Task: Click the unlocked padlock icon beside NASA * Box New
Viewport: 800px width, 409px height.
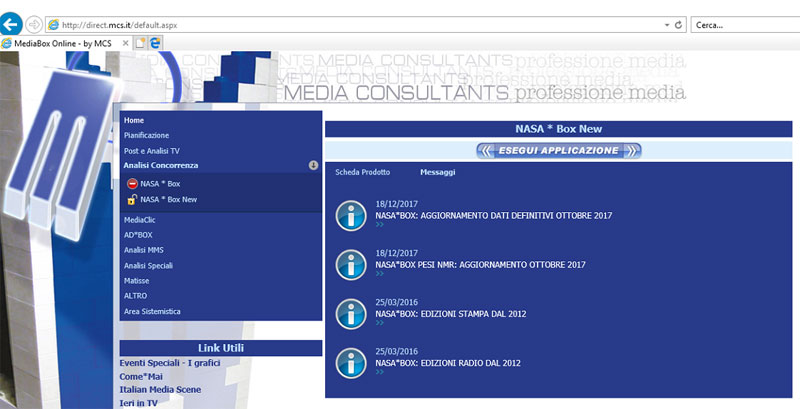Action: (x=132, y=200)
